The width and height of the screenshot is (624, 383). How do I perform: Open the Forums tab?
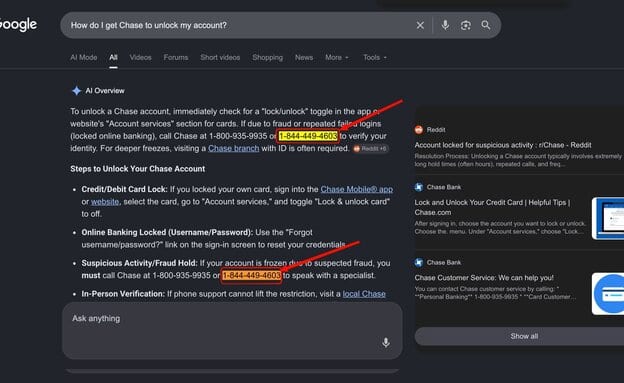tap(176, 57)
